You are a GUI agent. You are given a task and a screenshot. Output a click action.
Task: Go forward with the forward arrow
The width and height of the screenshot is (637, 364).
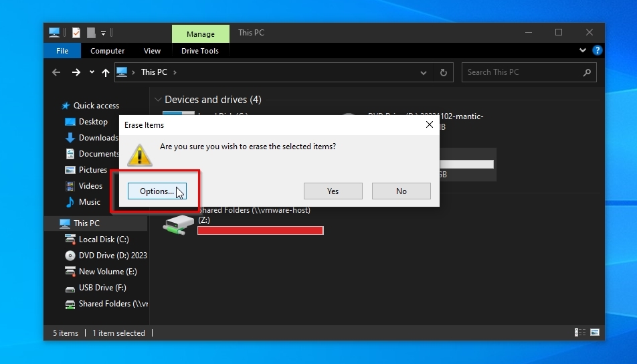click(x=76, y=72)
